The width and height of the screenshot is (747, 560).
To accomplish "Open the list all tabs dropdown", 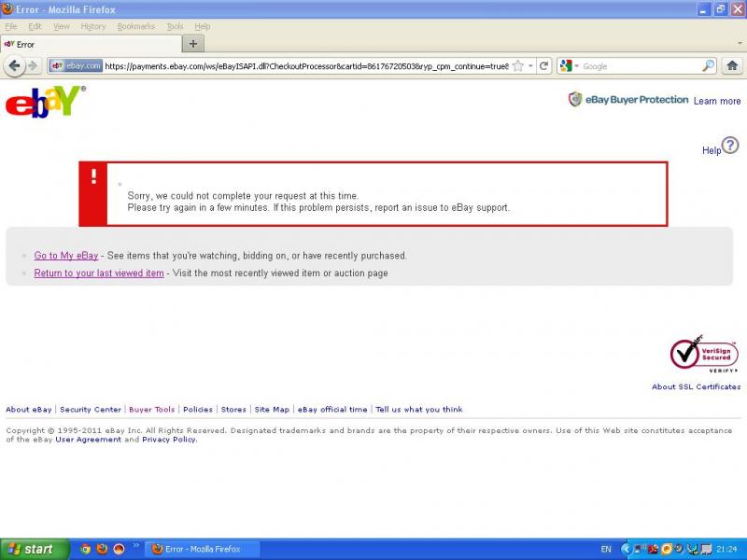I will (740, 43).
